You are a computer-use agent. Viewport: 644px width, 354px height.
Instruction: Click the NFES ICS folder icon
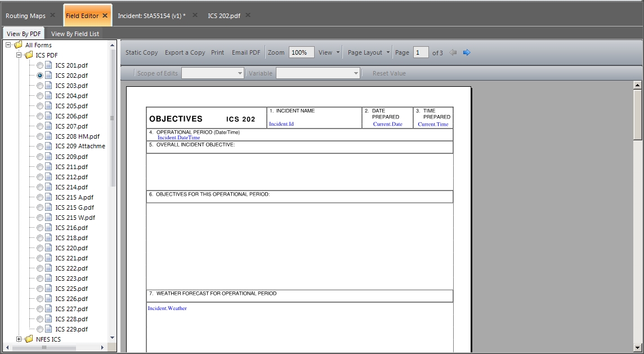click(x=29, y=339)
